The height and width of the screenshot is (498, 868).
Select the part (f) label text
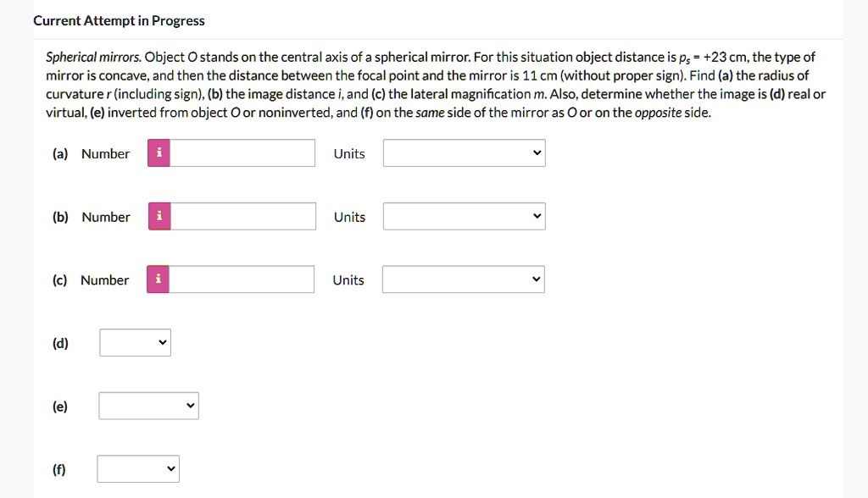click(59, 468)
